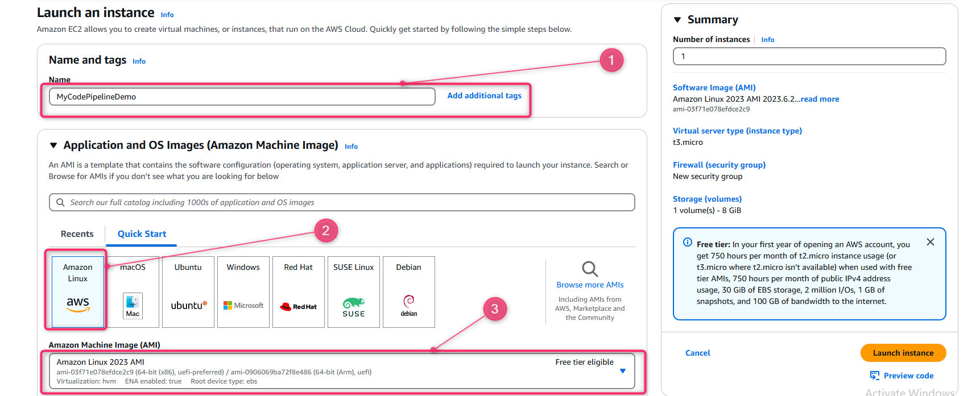The height and width of the screenshot is (396, 980).
Task: Click the New security group text
Action: click(708, 176)
